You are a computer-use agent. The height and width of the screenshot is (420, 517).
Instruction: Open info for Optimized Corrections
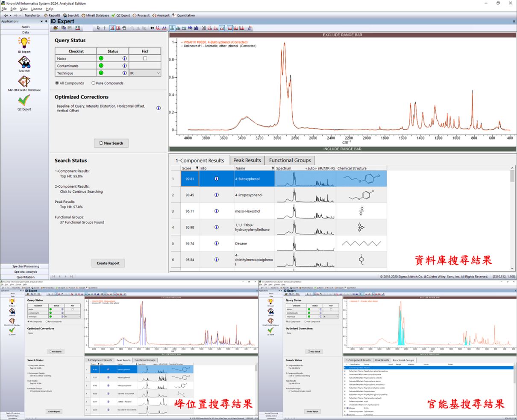coord(159,108)
